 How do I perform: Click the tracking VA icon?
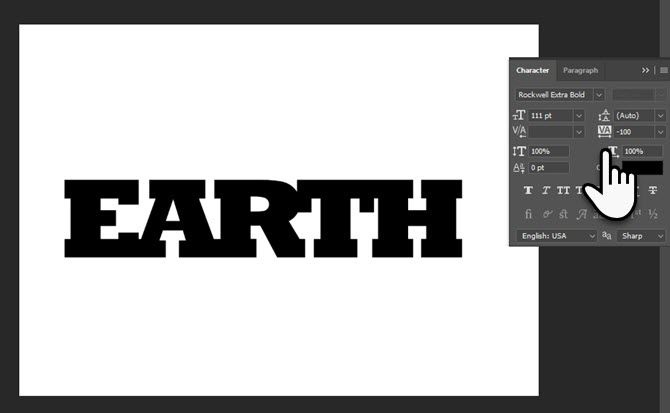605,131
